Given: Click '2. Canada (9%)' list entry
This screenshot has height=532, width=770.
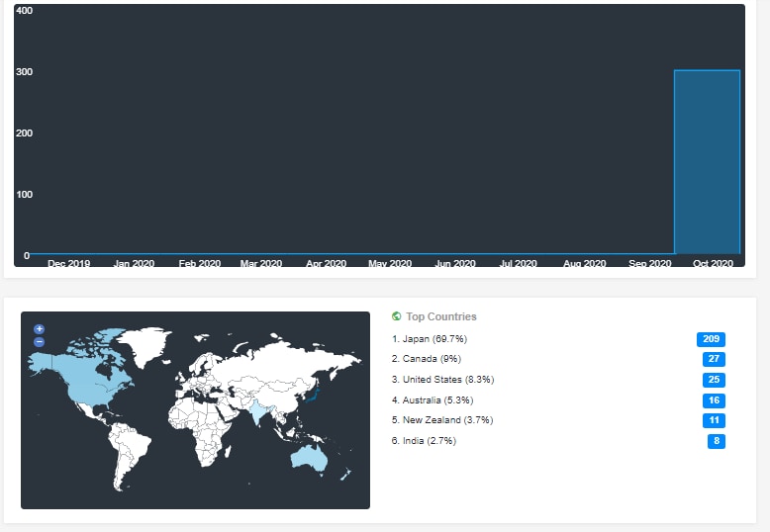Looking at the screenshot, I should point(427,359).
